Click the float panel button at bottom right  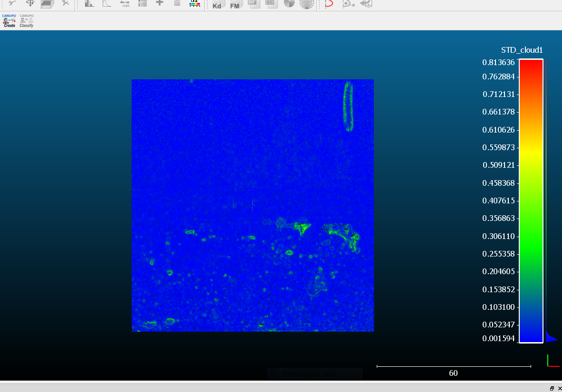(x=552, y=388)
